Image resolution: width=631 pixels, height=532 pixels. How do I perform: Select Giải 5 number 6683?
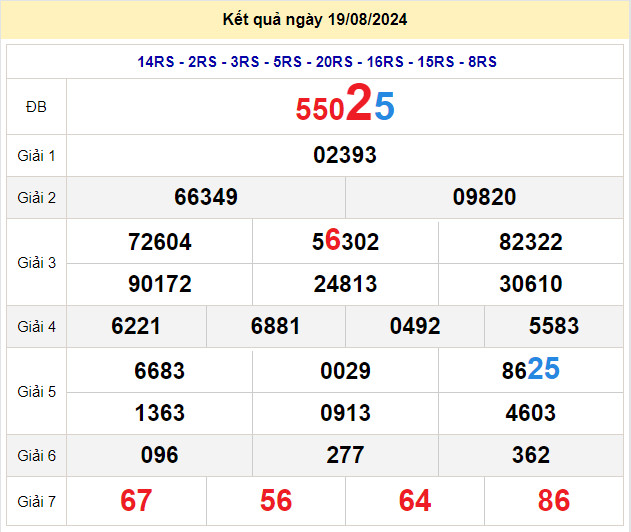160,371
